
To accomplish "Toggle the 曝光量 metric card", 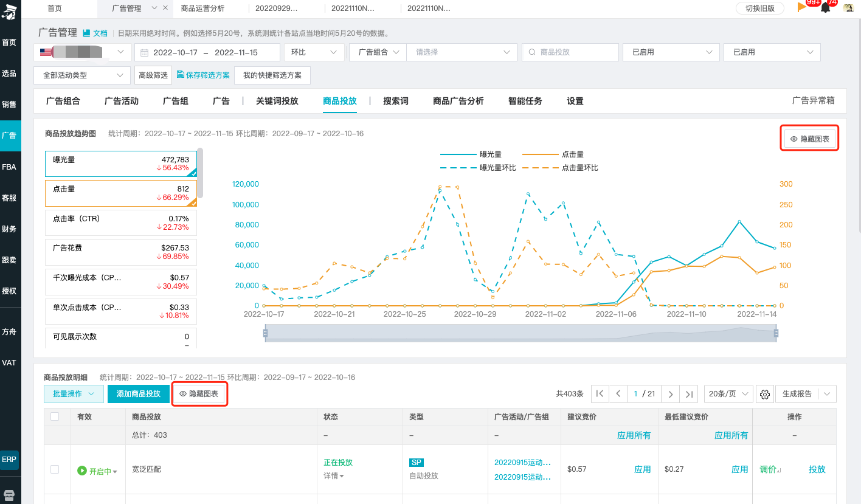I will point(121,164).
